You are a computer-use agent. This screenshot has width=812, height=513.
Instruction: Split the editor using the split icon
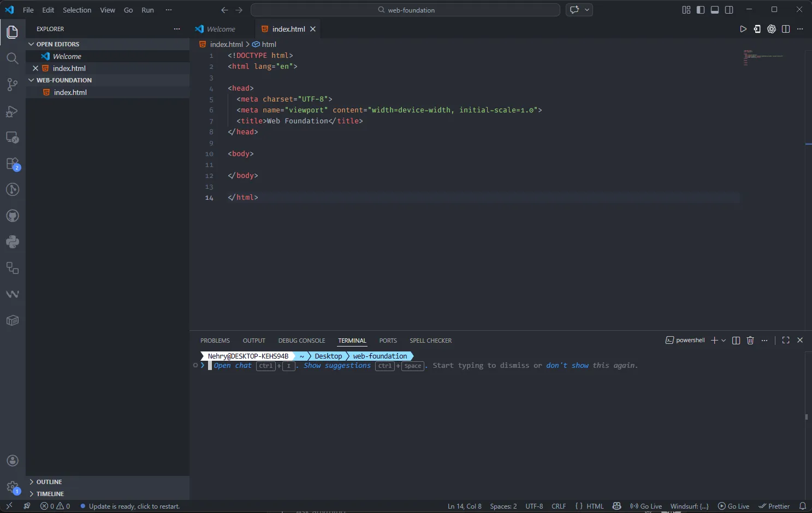click(x=786, y=29)
